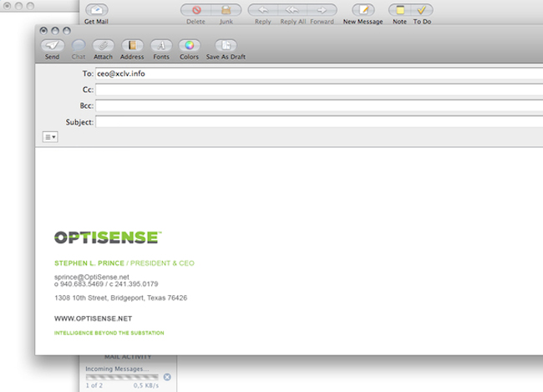Image resolution: width=543 pixels, height=392 pixels.
Task: Click the Bcc field
Action: 319,105
